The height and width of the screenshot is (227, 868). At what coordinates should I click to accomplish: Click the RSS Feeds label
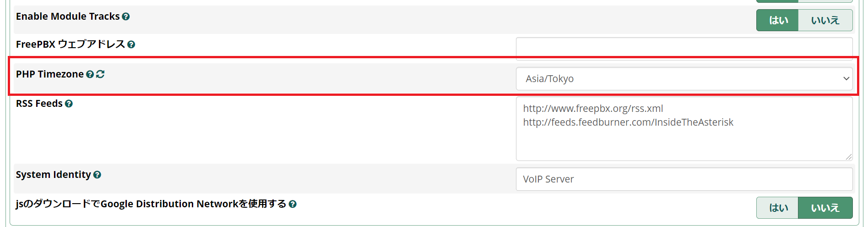click(x=39, y=104)
